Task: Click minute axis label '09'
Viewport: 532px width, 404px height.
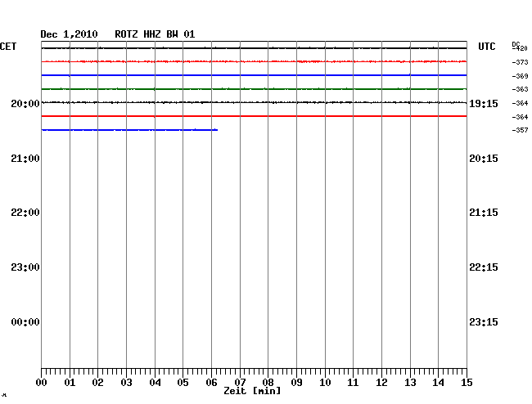Action: [296, 383]
